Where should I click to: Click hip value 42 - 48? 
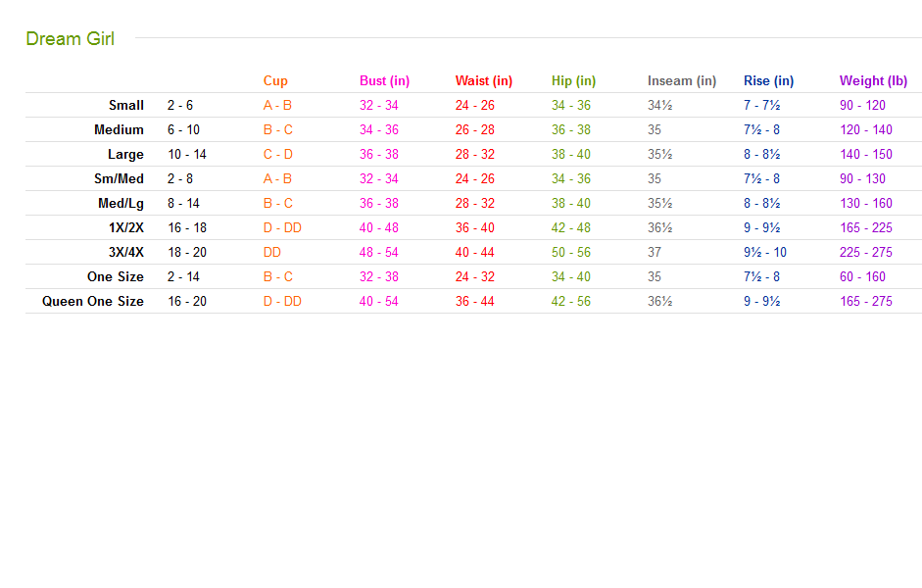571,228
